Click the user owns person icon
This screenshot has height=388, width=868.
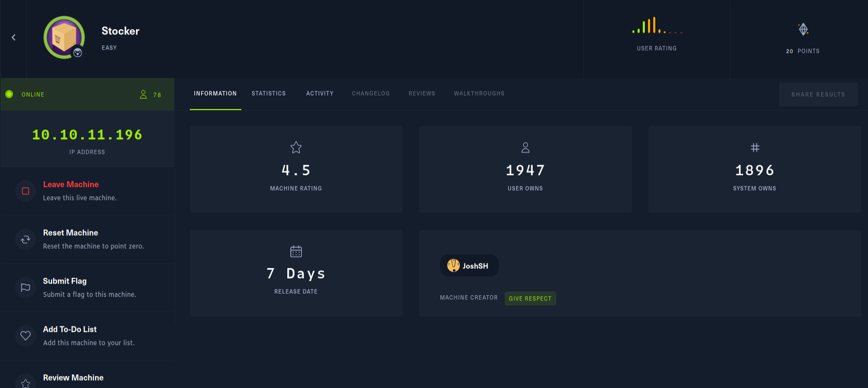click(525, 148)
